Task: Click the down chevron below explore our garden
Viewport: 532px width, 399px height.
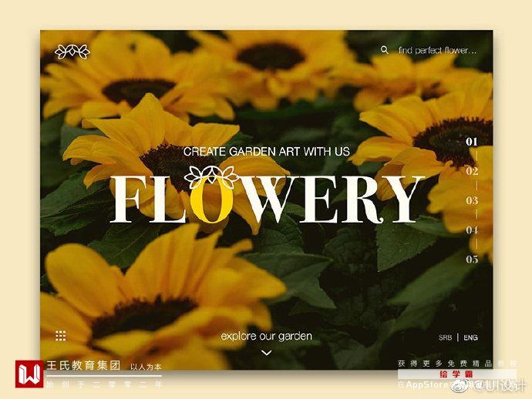Action: [267, 353]
